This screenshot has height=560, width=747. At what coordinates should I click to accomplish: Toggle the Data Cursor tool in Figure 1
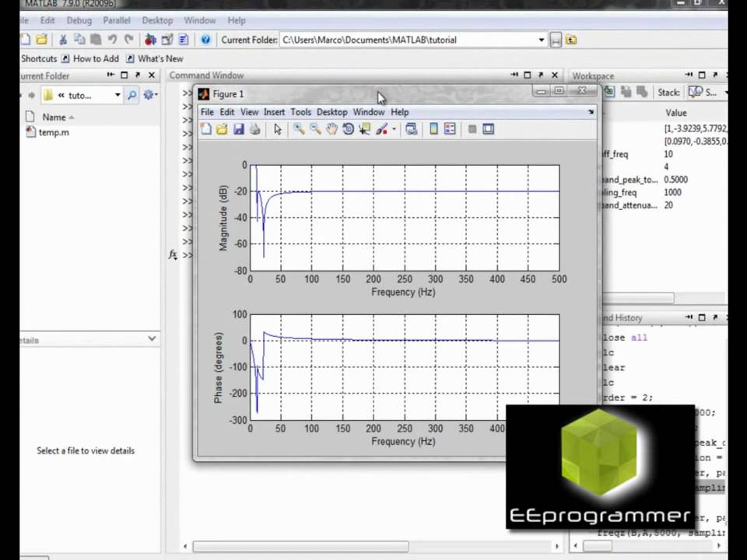365,129
